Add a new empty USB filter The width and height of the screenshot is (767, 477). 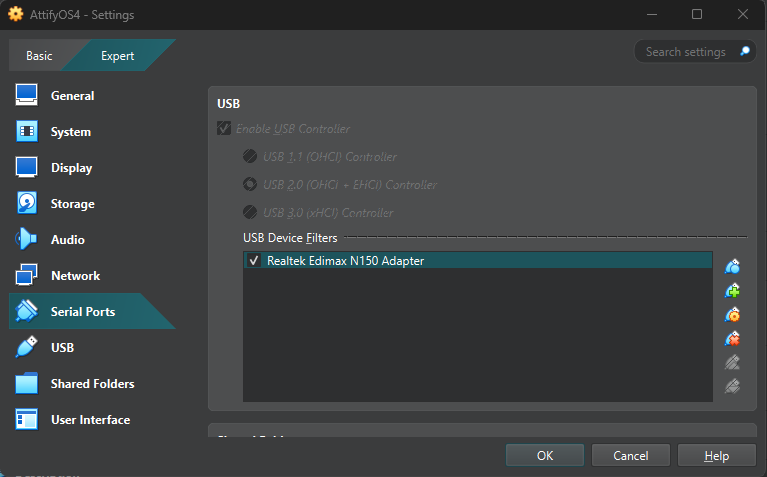[x=733, y=267]
